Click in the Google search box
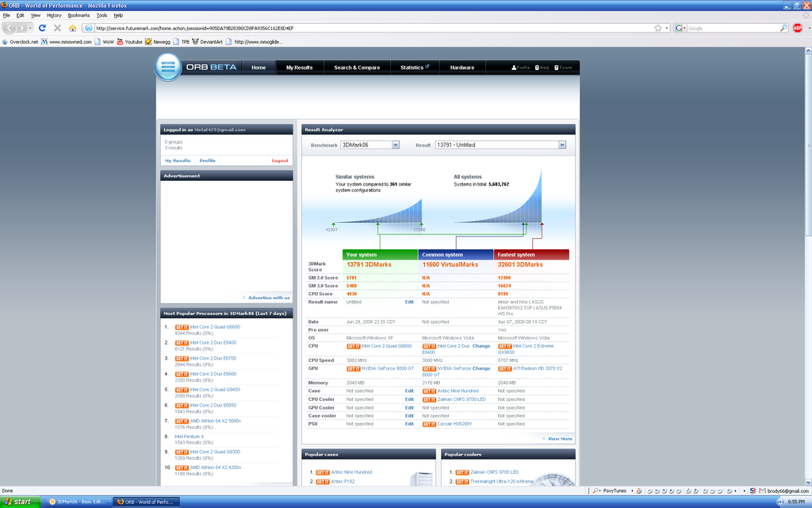812x508 pixels. coord(733,28)
